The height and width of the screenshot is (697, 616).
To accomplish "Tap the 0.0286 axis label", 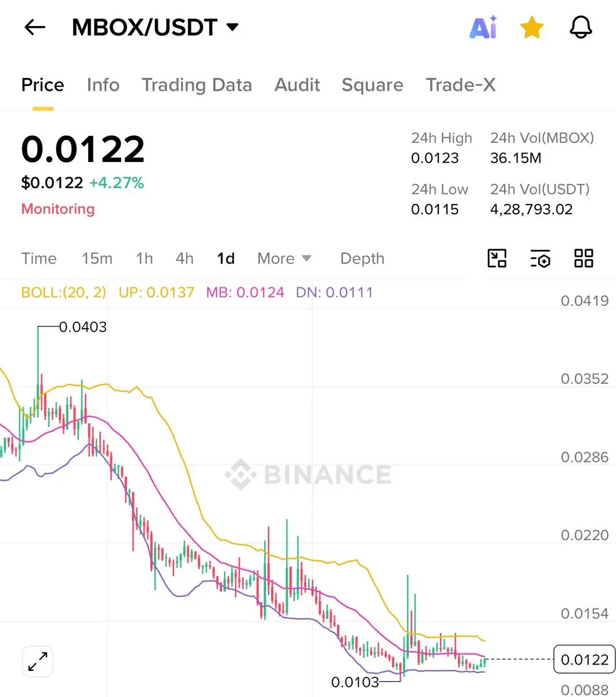I will (x=585, y=457).
